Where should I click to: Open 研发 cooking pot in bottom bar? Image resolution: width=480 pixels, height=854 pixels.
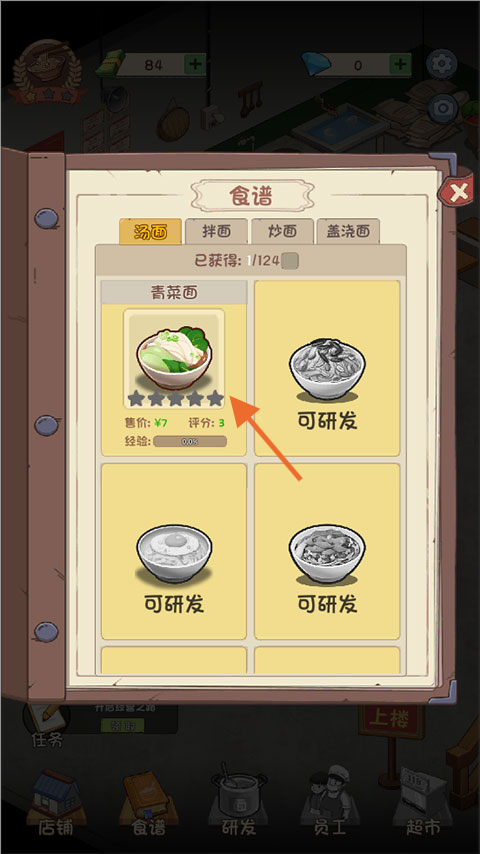pyautogui.click(x=239, y=801)
